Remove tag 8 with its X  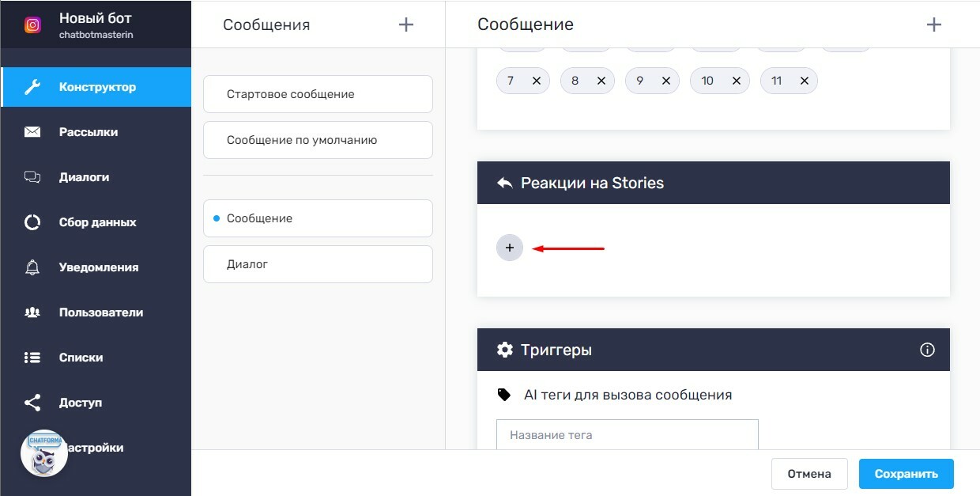click(x=601, y=81)
